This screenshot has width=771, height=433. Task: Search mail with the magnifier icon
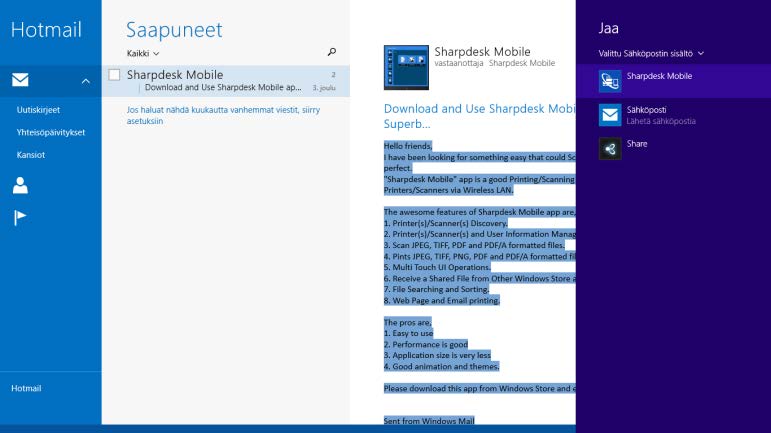pos(332,52)
